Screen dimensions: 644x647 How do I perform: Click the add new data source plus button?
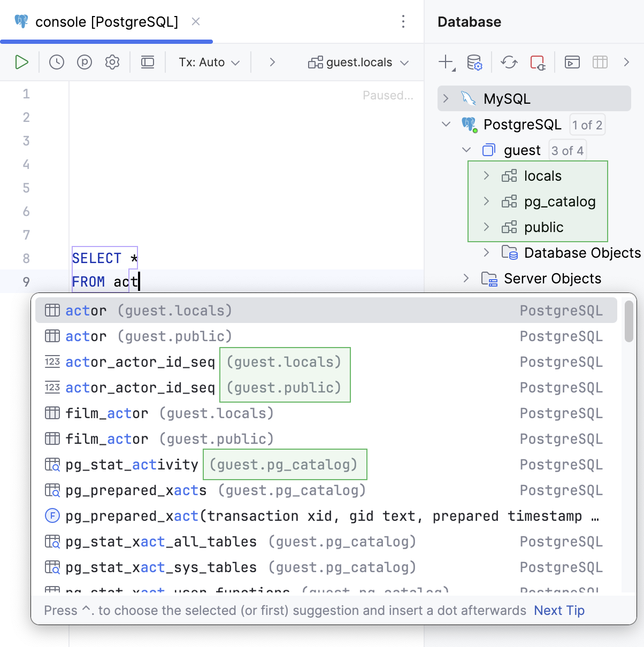pos(446,63)
